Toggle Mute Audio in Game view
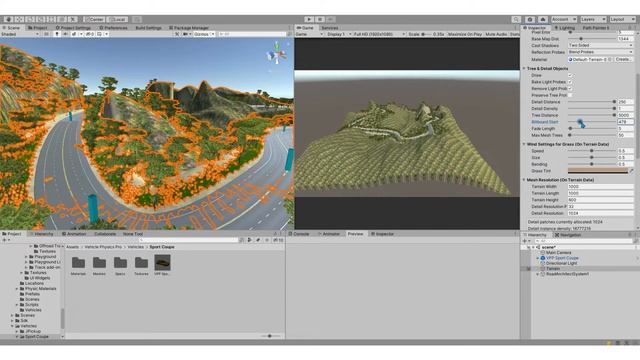The image size is (640, 360). point(496,34)
